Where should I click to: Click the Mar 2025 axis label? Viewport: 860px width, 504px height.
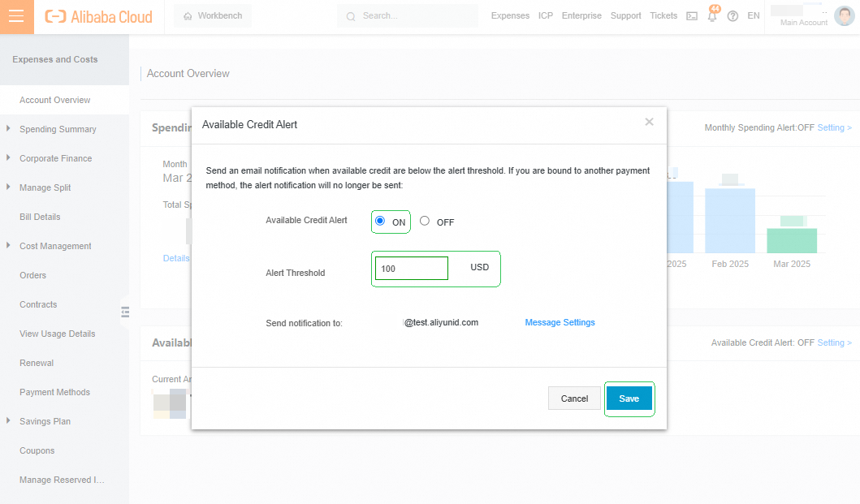click(x=792, y=264)
